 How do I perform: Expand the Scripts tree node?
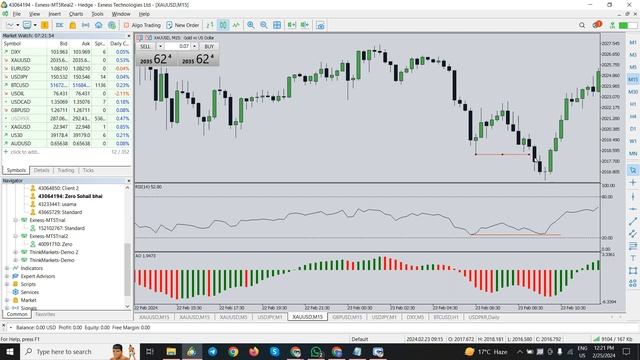[7, 284]
